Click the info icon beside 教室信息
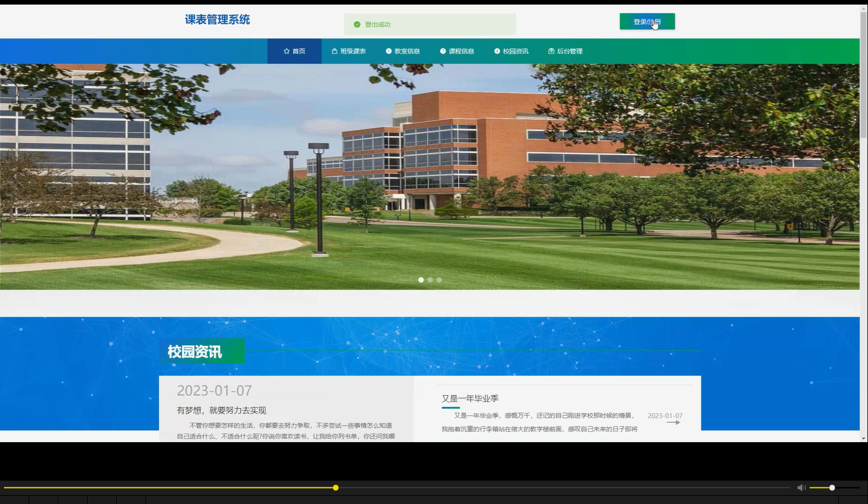868x504 pixels. pyautogui.click(x=389, y=51)
